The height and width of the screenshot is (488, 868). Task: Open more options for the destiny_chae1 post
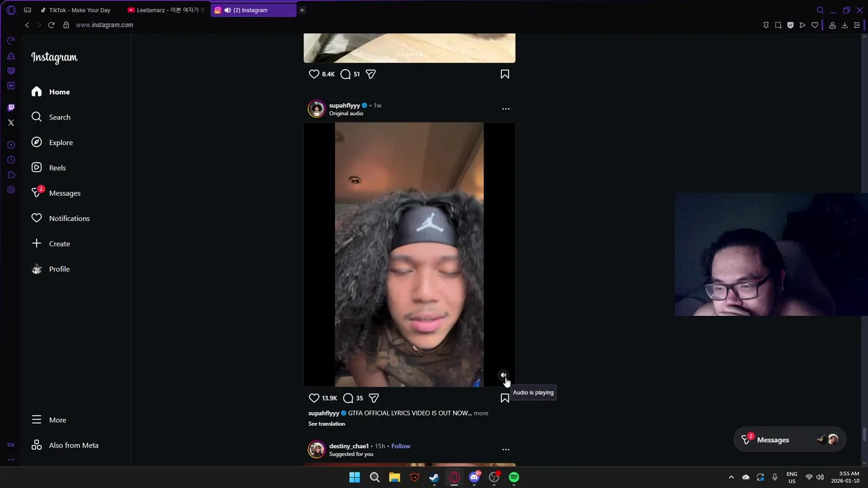click(x=505, y=449)
